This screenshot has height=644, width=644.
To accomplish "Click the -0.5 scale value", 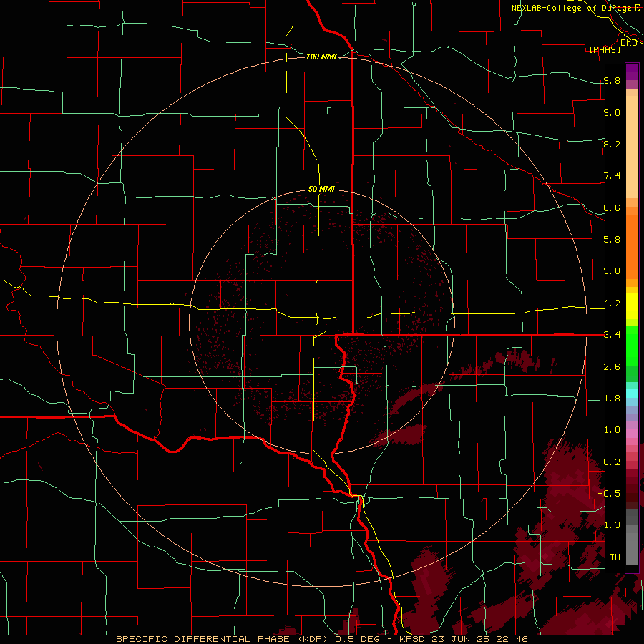I will pyautogui.click(x=609, y=493).
